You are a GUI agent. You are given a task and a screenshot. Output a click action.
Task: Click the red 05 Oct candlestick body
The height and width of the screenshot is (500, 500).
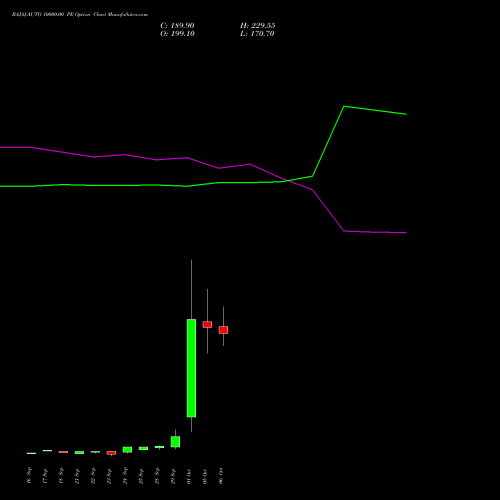tap(207, 325)
